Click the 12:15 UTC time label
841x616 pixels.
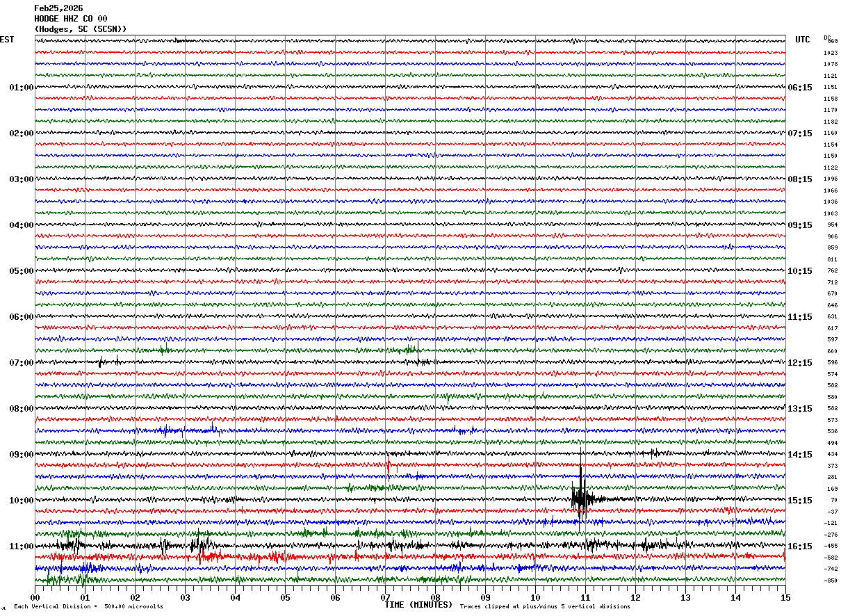(800, 363)
